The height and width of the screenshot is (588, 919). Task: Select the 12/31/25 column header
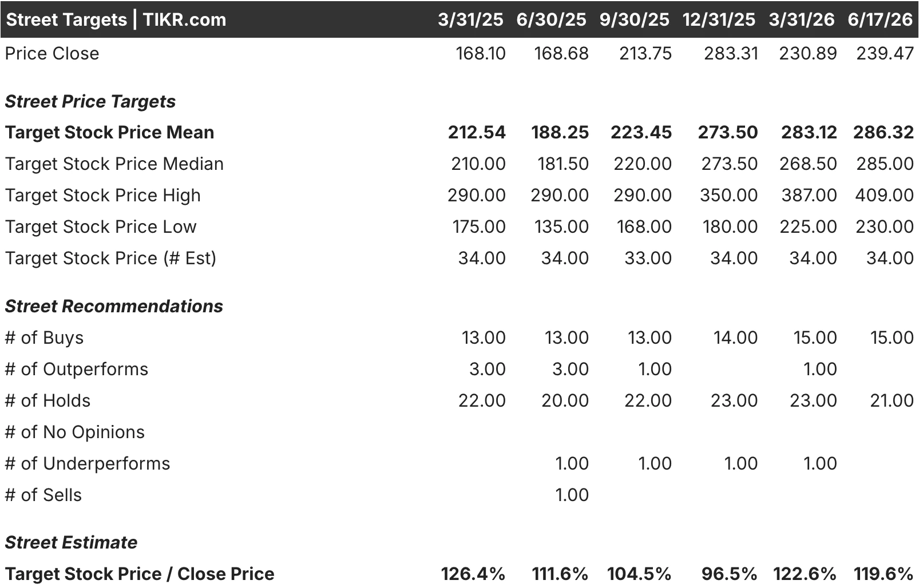(719, 19)
